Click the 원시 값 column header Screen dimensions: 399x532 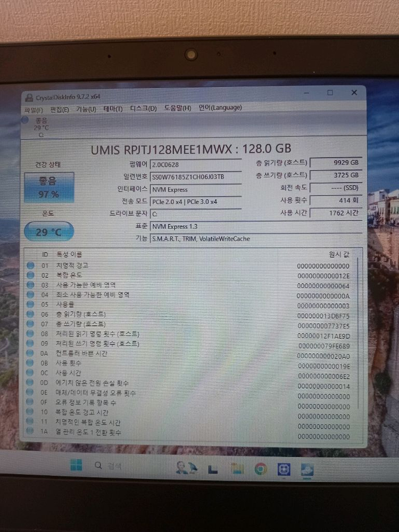338,254
